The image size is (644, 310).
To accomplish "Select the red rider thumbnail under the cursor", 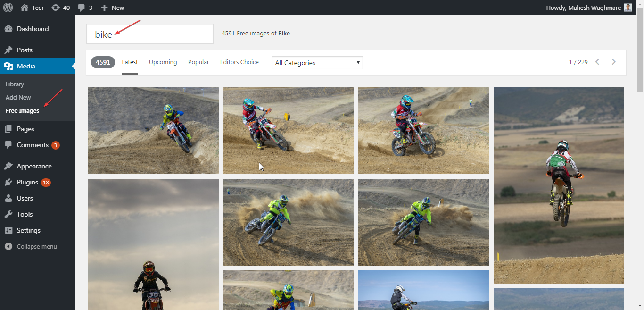I will pos(288,131).
